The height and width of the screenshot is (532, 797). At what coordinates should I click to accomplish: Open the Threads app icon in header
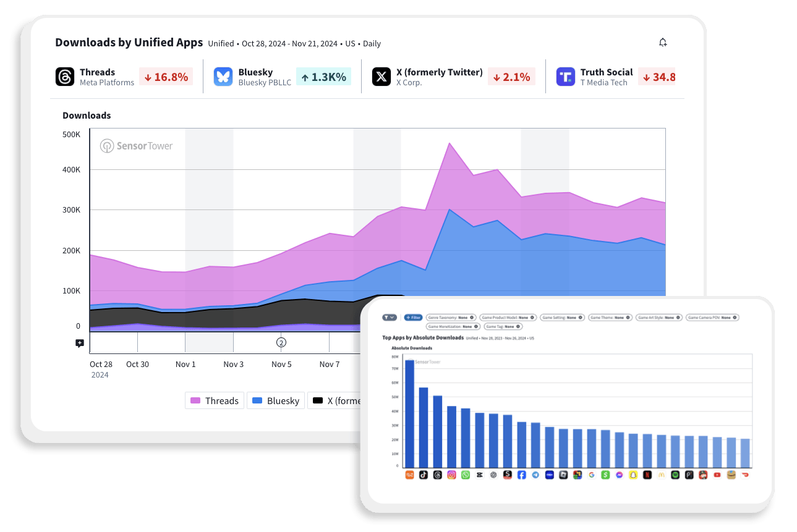click(x=64, y=77)
